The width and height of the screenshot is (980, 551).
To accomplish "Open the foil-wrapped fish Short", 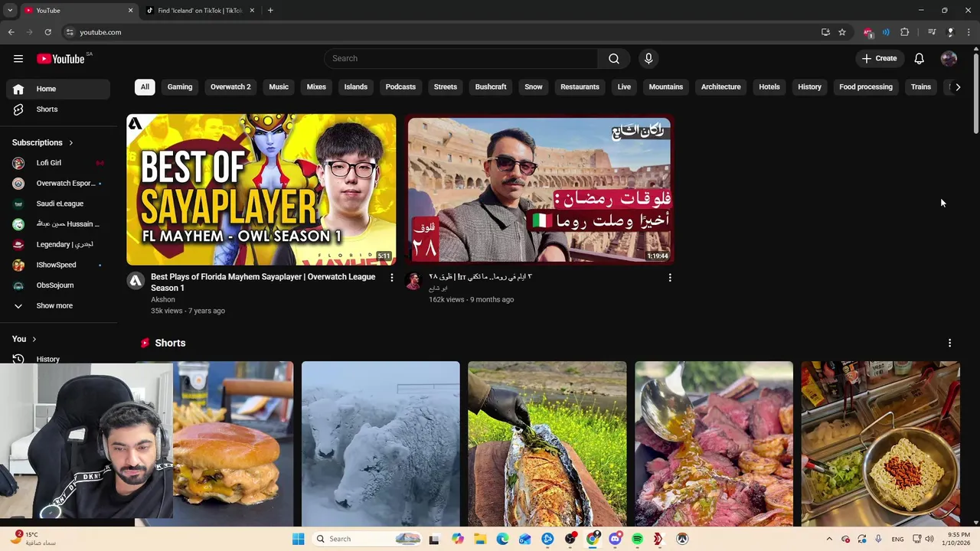I will click(x=547, y=444).
